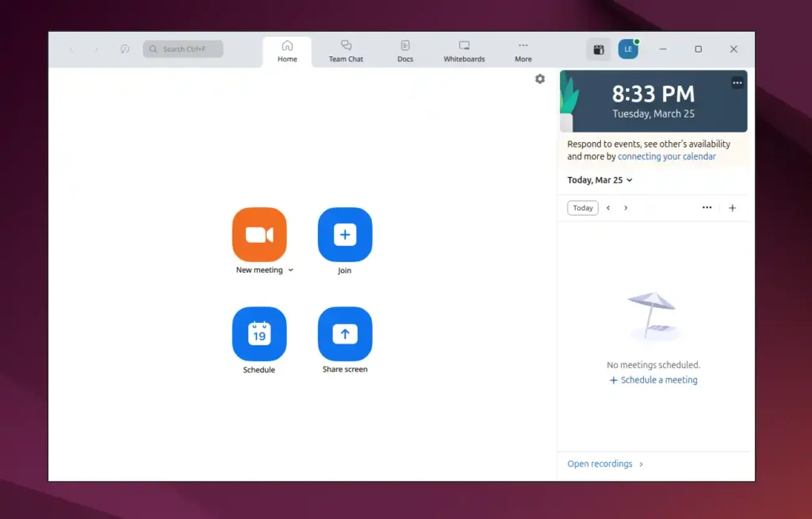Add a new calendar event with the plus icon
Viewport: 812px width, 519px height.
tap(732, 207)
